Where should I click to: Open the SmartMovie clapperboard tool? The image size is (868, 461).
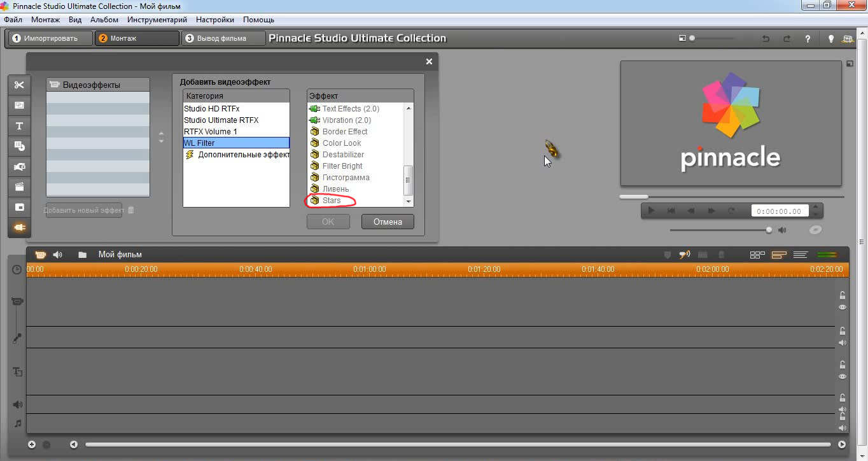19,187
